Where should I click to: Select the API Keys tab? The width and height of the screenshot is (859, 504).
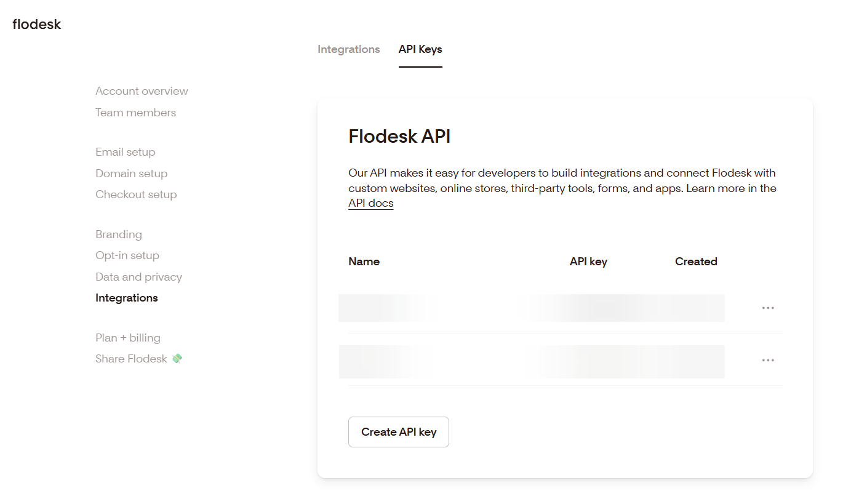(x=420, y=49)
